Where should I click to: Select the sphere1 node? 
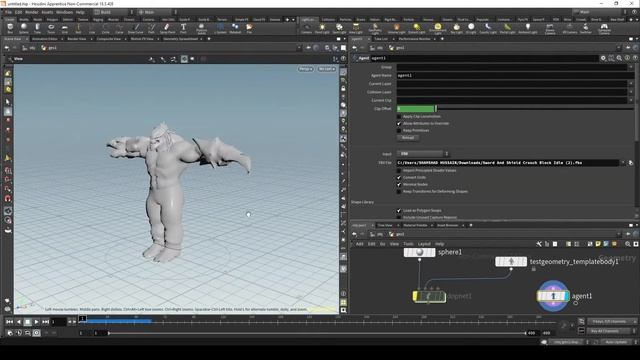(x=419, y=253)
